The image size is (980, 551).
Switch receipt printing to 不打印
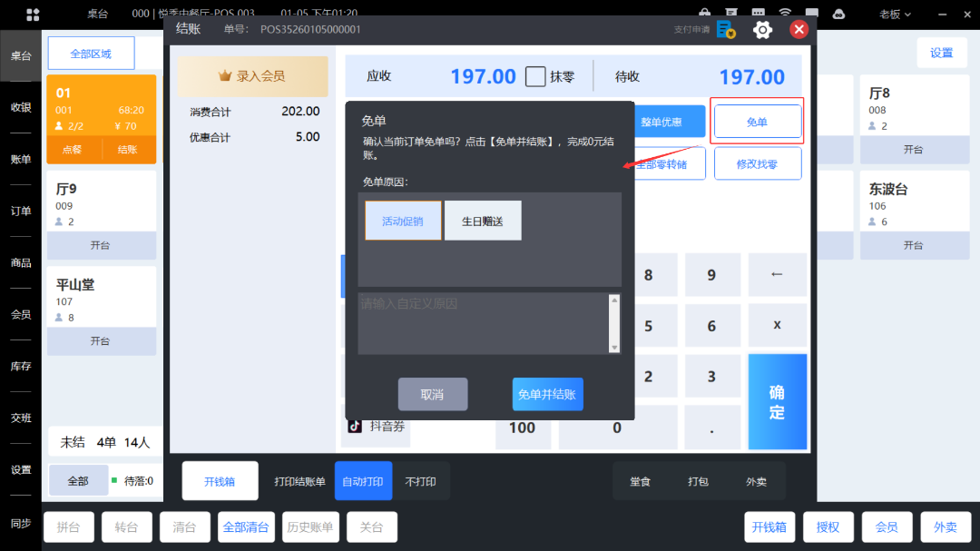[x=422, y=480]
